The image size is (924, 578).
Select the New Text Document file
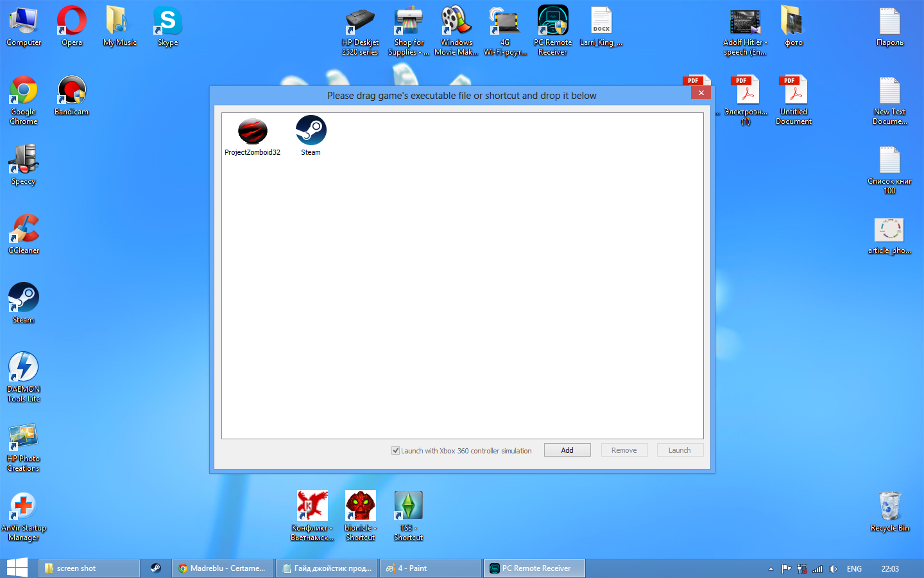[890, 101]
